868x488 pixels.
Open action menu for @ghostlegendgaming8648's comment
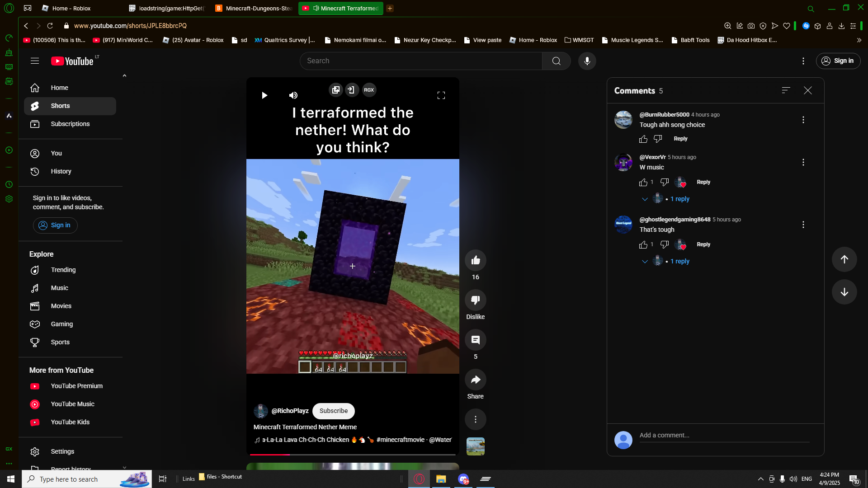coord(803,225)
